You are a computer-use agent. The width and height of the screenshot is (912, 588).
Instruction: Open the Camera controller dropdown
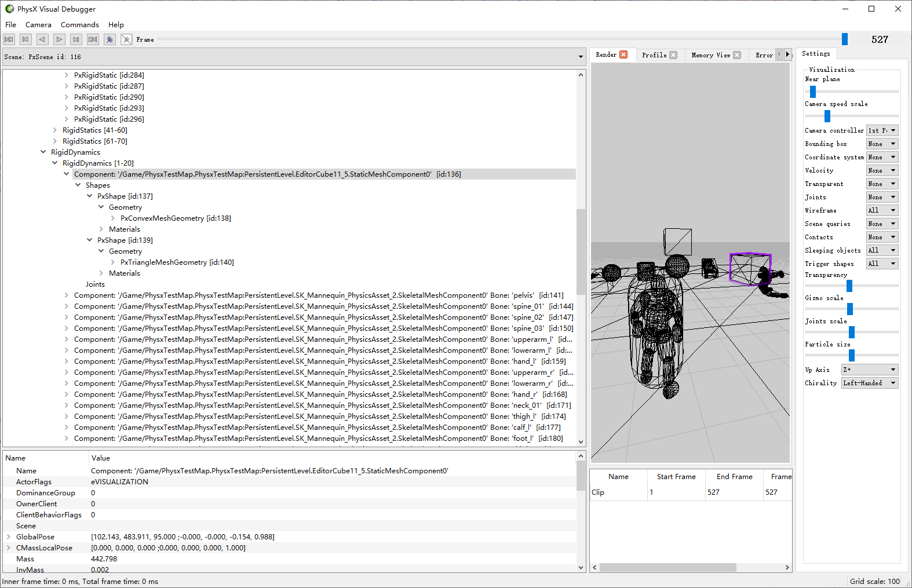[x=882, y=130]
